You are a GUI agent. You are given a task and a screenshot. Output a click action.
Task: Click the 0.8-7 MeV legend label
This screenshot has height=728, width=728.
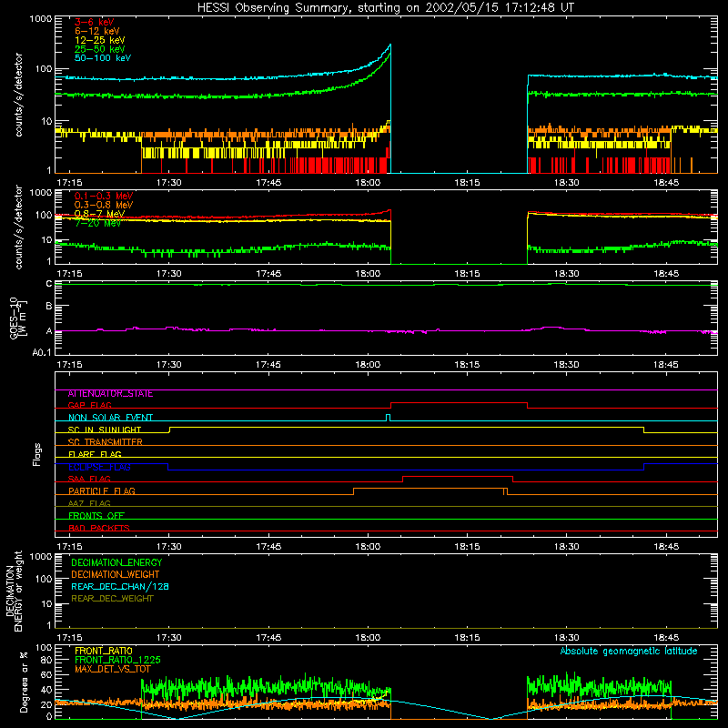tap(99, 214)
